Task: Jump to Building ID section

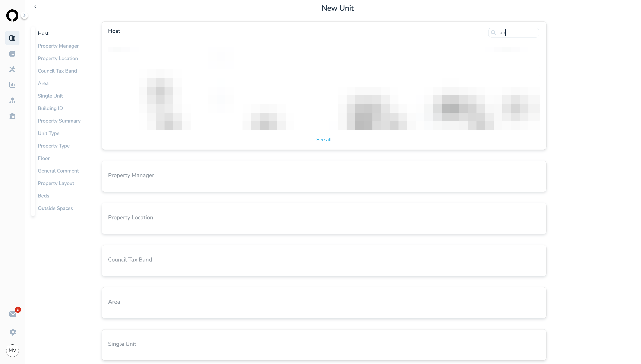Action: click(50, 108)
